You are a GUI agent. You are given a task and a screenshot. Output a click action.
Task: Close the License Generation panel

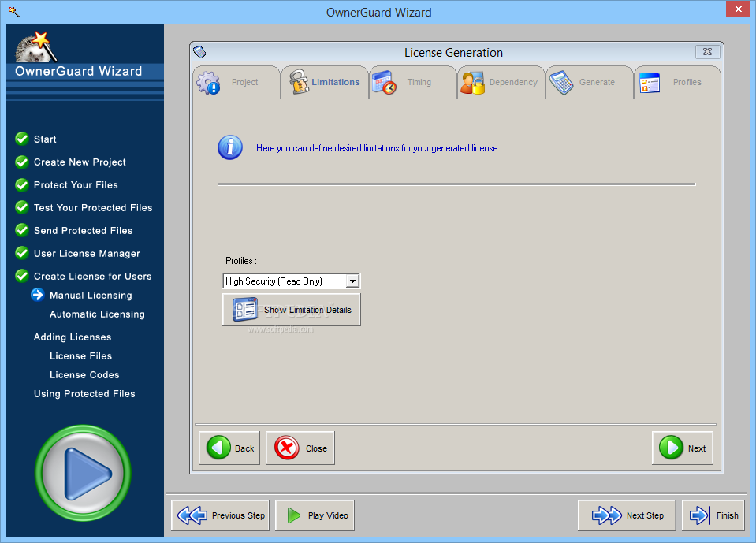pos(707,52)
